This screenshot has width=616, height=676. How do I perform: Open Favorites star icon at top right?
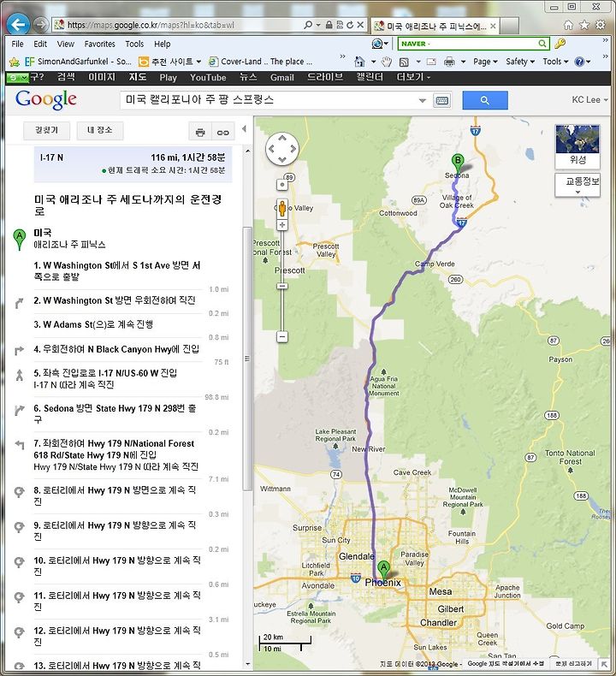[x=584, y=25]
